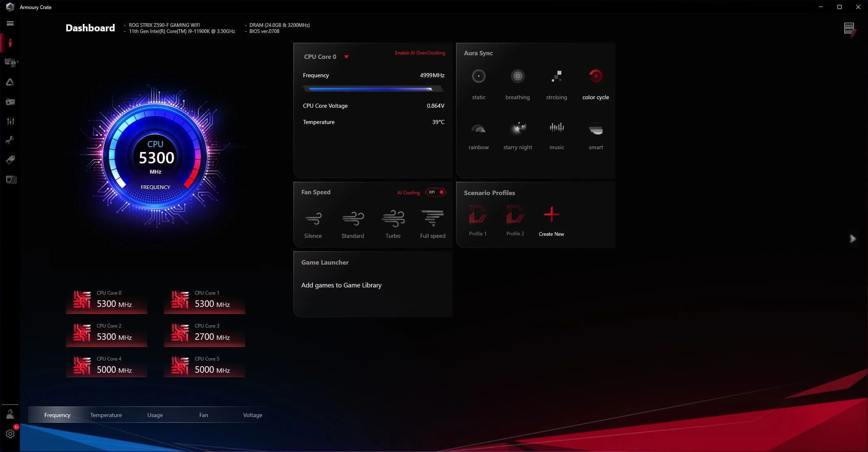This screenshot has height=452, width=868.
Task: Open the settings gear icon
Action: pyautogui.click(x=10, y=434)
